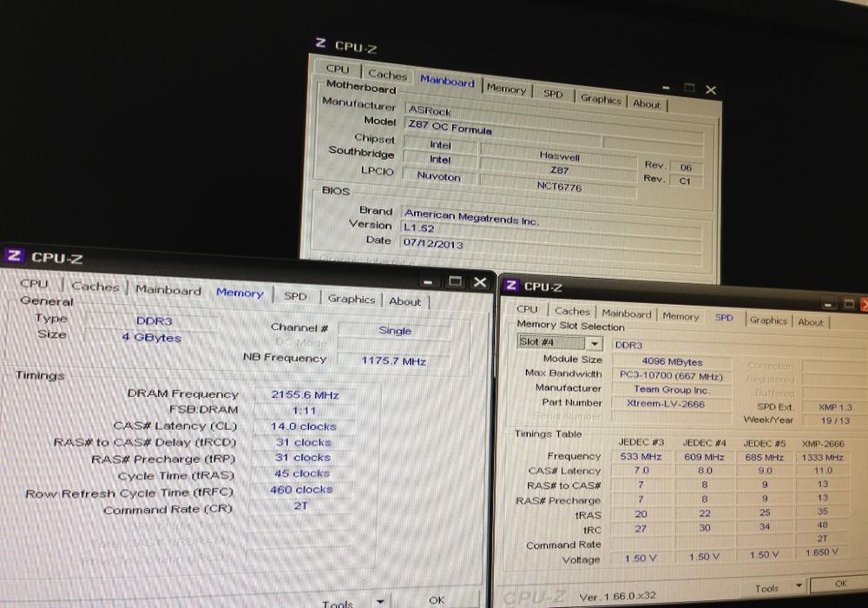Switch to Memory tab in Mainboard window
This screenshot has width=868, height=608.
506,89
